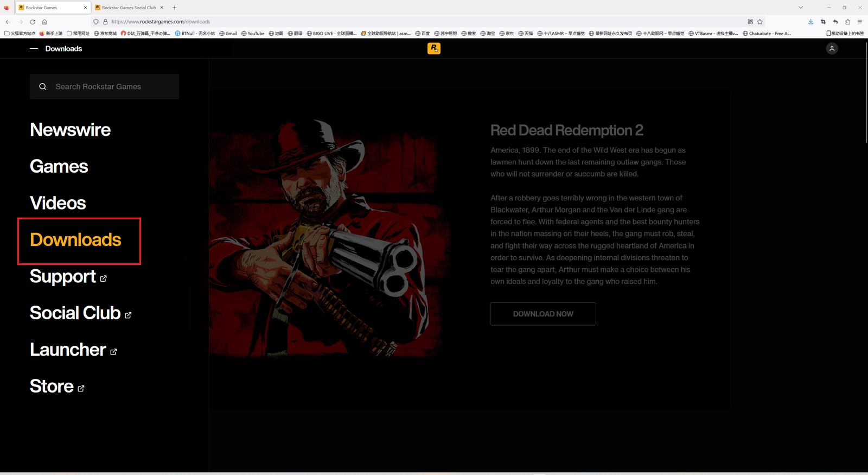Screen dimensions: 868x475
Task: Expand the list all tabs dropdown
Action: point(801,8)
